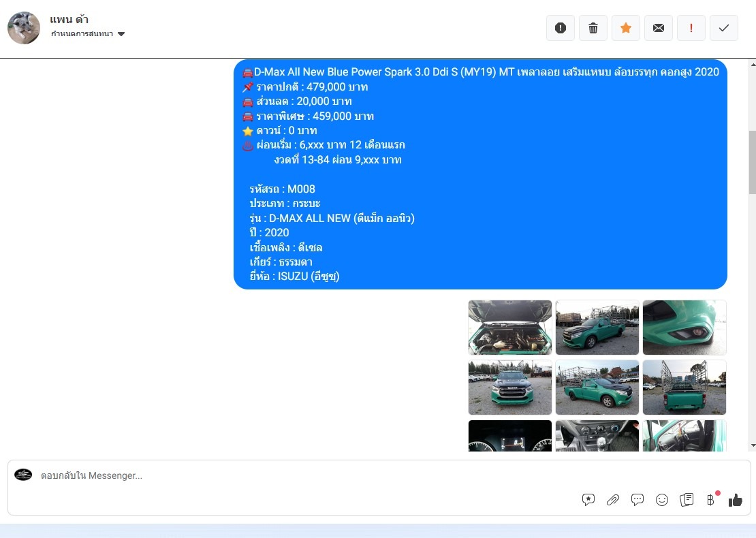Click the ผ่อนเริ่ม : 6,xxx บาท line
Viewport: 756px width, 538px height.
click(330, 145)
